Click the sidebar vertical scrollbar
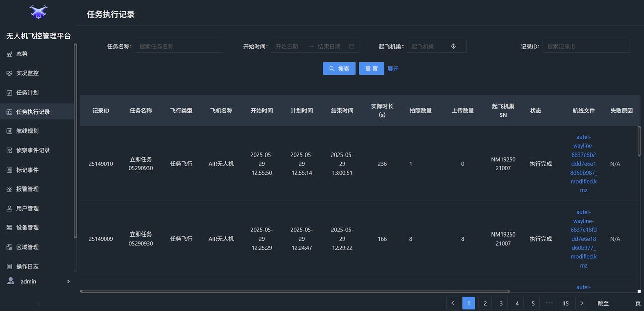Viewport: 644px width, 311px height. (75, 140)
